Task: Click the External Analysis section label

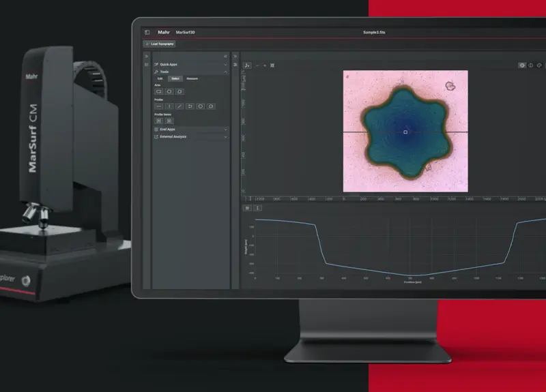Action: tap(173, 137)
